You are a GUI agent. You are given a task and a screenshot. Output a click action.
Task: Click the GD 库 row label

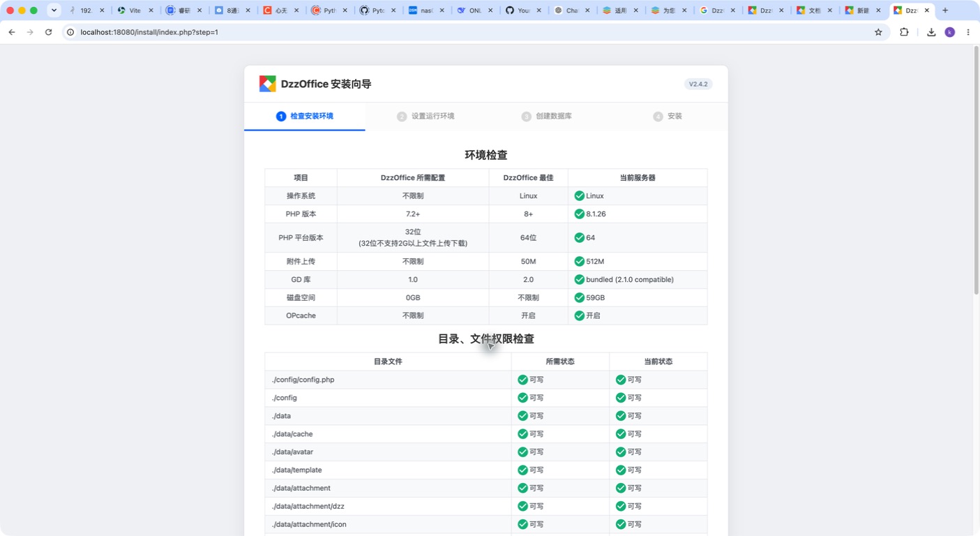[301, 280]
